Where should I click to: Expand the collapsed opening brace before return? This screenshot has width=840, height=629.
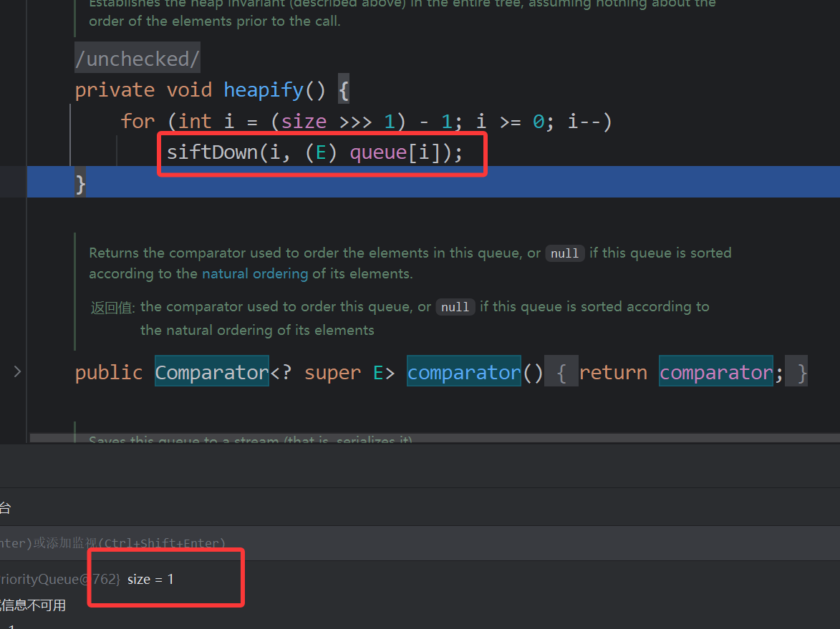561,373
